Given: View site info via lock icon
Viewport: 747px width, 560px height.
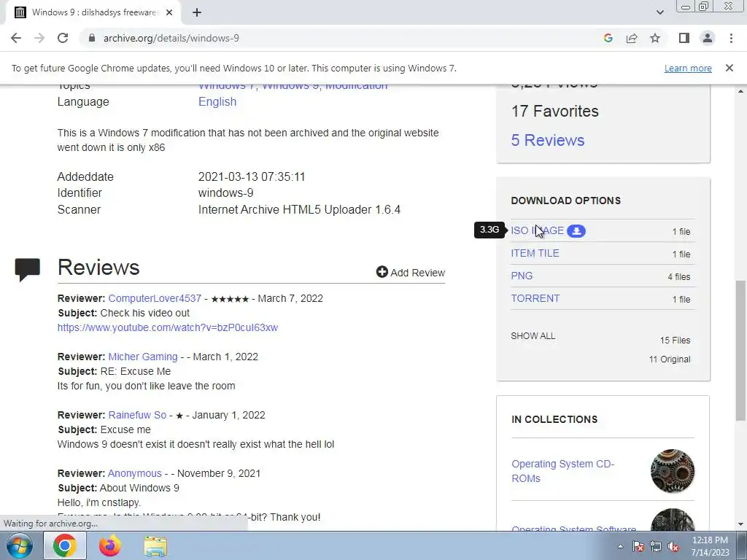Looking at the screenshot, I should [92, 38].
